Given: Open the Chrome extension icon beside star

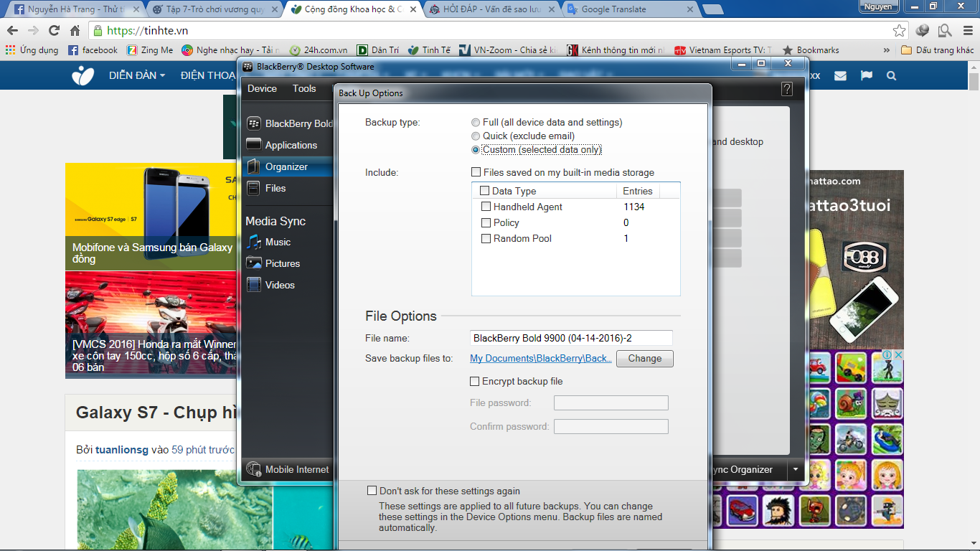Looking at the screenshot, I should click(923, 31).
